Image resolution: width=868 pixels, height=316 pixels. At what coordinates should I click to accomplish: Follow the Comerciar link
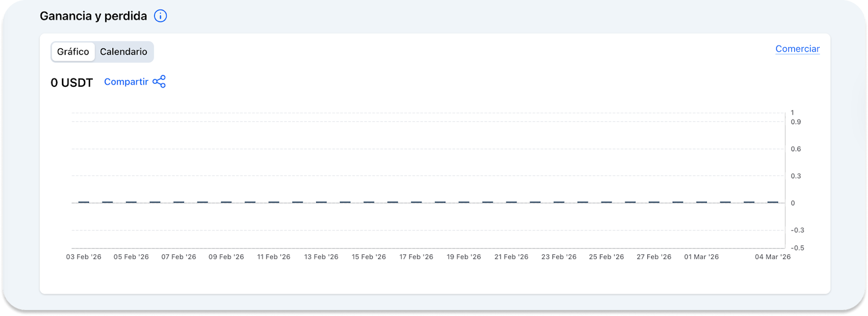797,49
